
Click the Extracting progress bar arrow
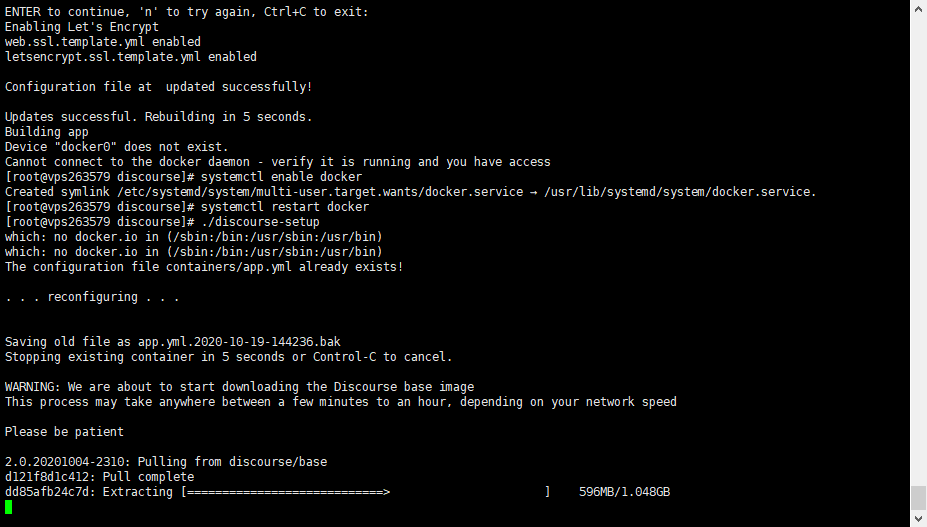(x=386, y=492)
